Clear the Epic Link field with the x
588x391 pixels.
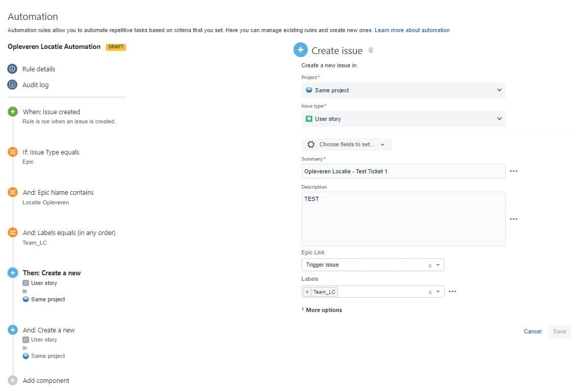tap(430, 266)
